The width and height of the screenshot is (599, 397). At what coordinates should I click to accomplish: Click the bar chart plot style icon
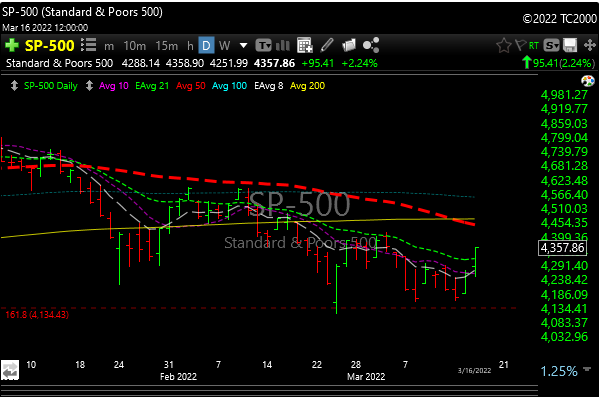click(283, 45)
